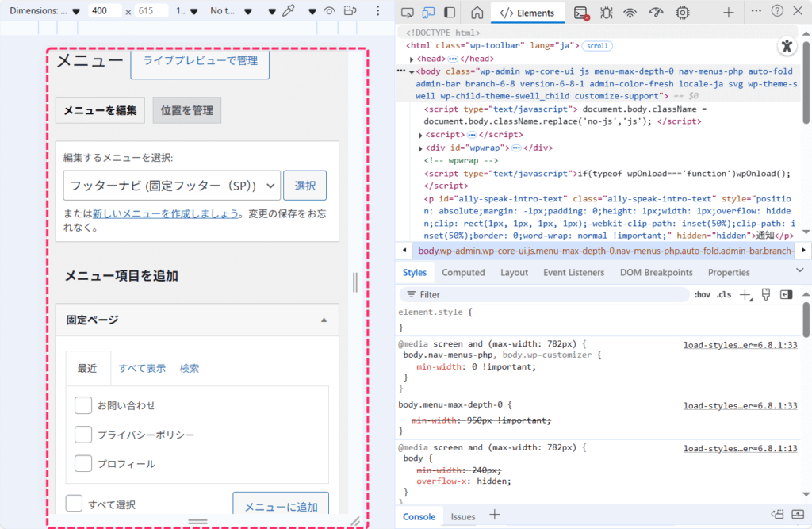Expand the quick view drawer icon

point(798,515)
